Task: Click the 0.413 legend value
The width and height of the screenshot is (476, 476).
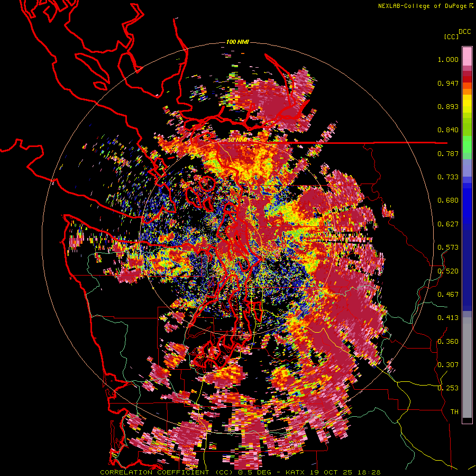Action: (448, 318)
